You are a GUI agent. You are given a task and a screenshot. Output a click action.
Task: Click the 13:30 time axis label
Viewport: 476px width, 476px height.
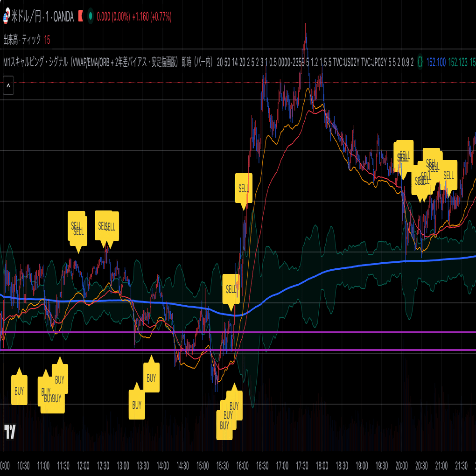(143, 465)
